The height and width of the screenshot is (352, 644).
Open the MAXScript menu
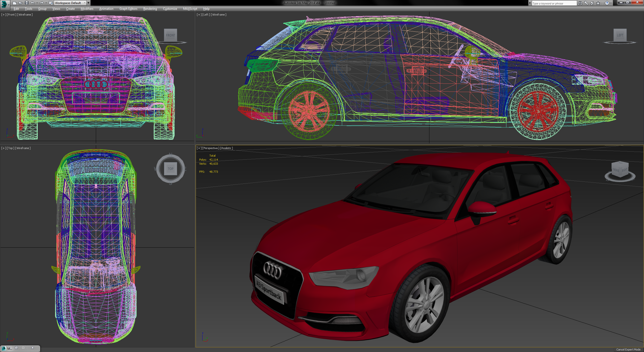click(x=190, y=9)
